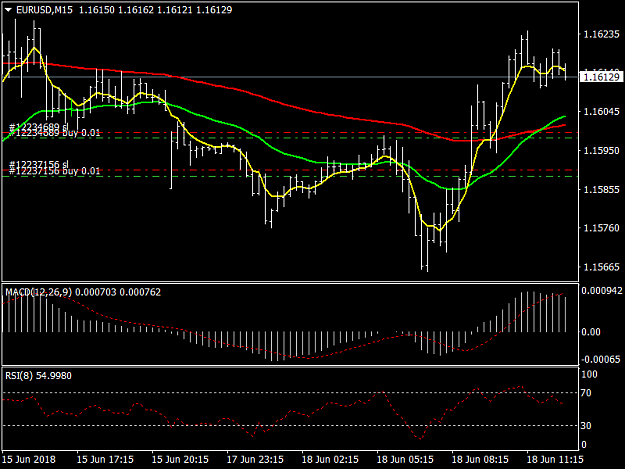Click the 1.15760 price scale label
The height and width of the screenshot is (469, 625).
(601, 228)
